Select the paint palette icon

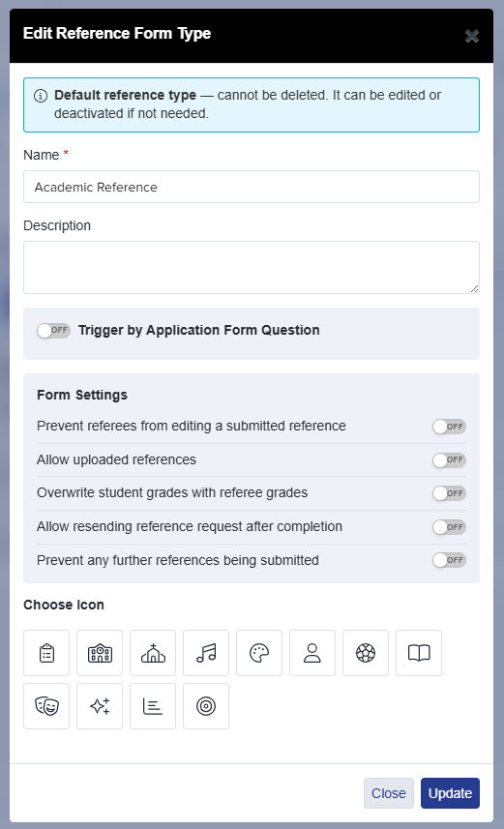259,653
